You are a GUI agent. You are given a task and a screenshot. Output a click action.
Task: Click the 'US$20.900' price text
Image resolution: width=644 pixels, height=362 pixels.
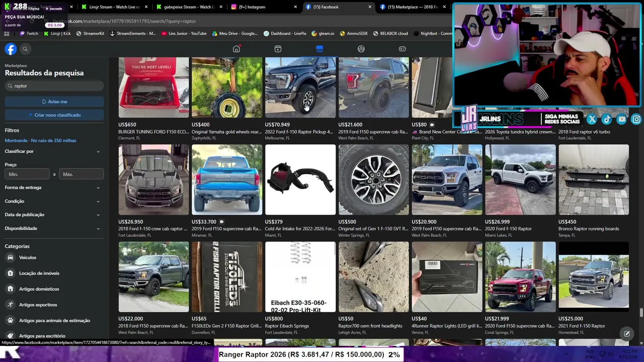424,222
